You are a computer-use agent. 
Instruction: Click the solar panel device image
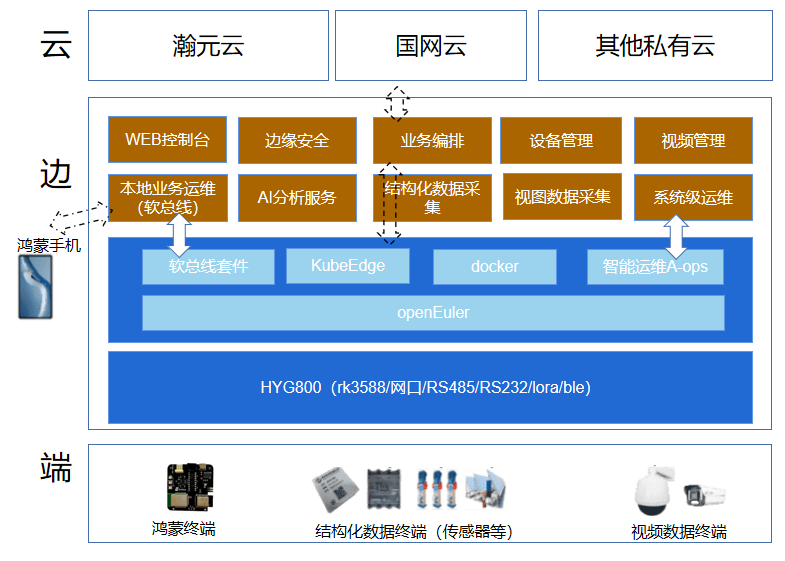click(x=485, y=489)
